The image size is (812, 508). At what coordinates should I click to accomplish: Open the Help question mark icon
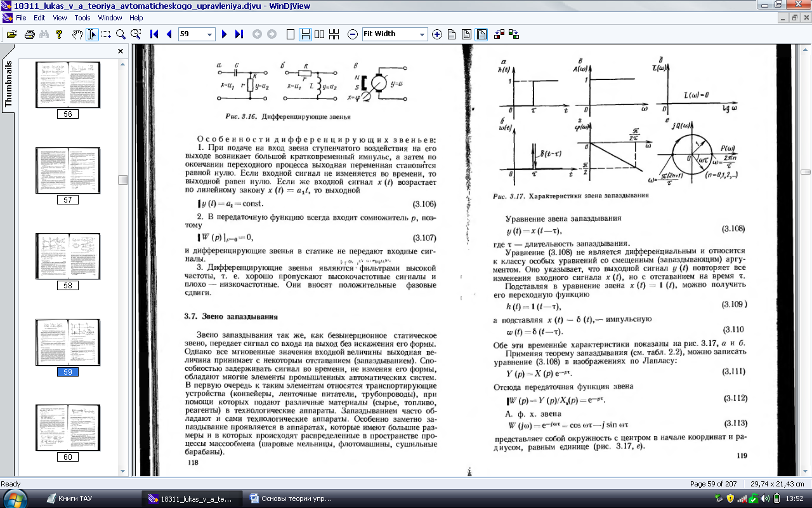58,34
